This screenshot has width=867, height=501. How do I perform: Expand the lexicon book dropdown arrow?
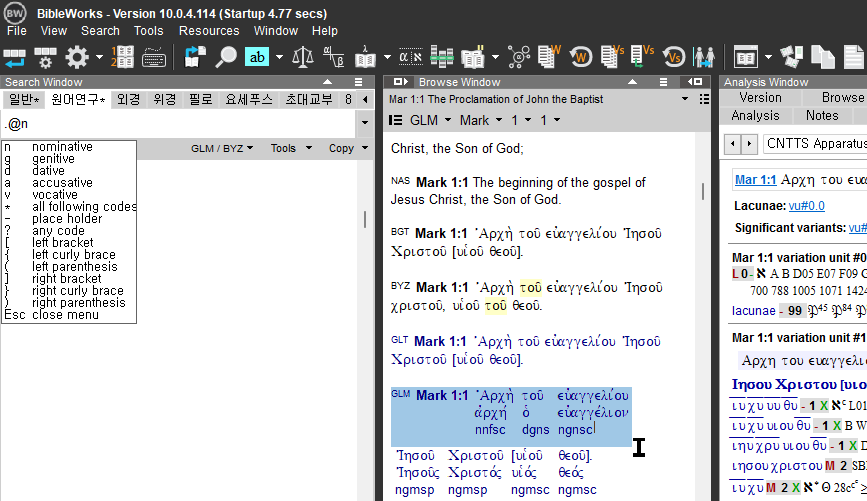click(387, 57)
